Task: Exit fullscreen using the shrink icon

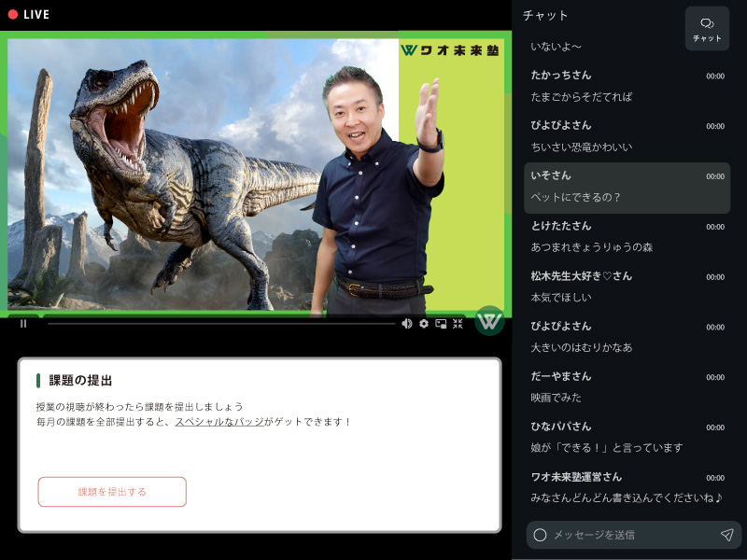Action: tap(458, 325)
